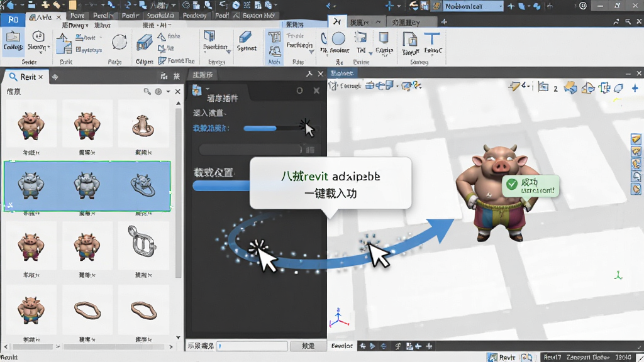The height and width of the screenshot is (362, 644).
Task: Open the 進入流量 dropdown
Action: tap(210, 113)
